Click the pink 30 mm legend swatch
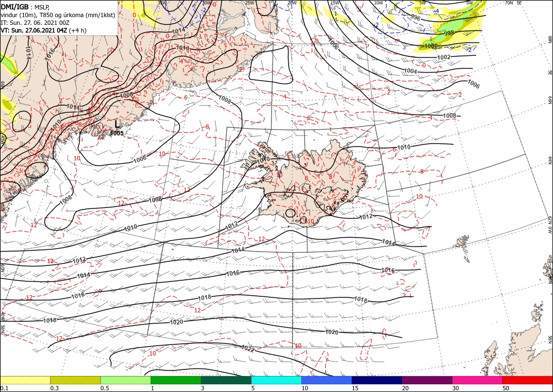This screenshot has height=392, width=553. (x=478, y=380)
